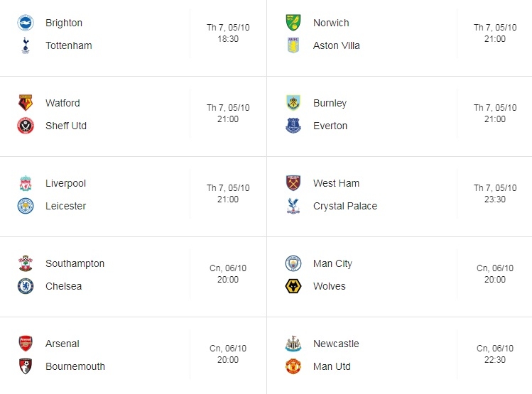This screenshot has width=532, height=394.
Task: Open the Sheff Utd crest
Action: pyautogui.click(x=26, y=126)
